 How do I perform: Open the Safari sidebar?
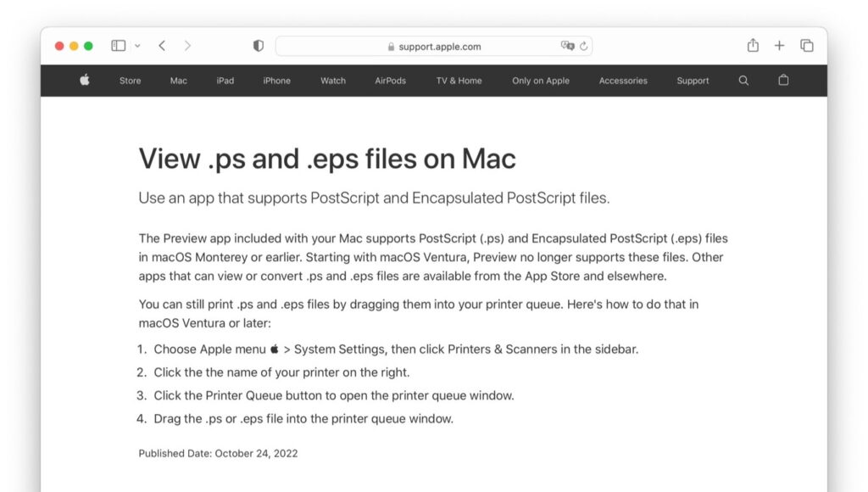(x=117, y=46)
